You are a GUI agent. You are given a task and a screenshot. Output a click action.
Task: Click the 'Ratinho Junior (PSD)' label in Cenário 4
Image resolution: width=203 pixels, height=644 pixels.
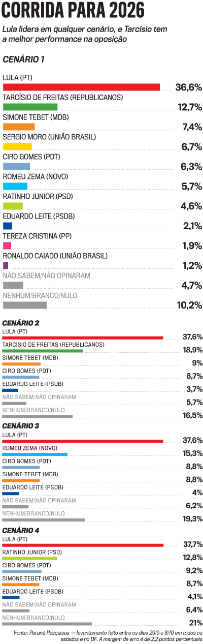tap(32, 552)
